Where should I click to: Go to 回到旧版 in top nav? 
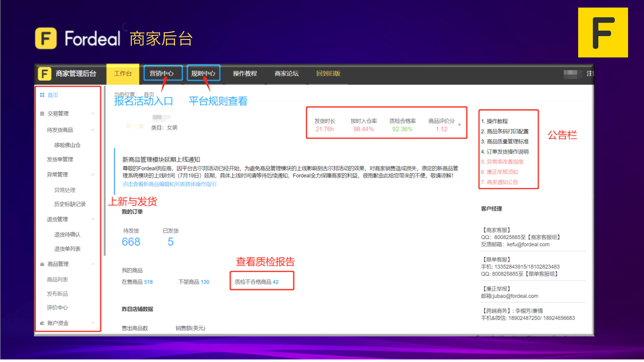tap(328, 74)
